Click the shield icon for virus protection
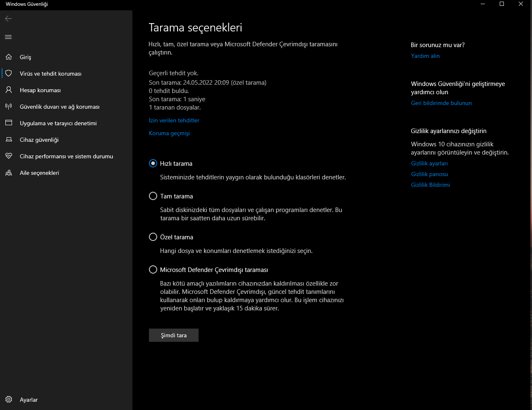The height and width of the screenshot is (410, 532). (x=9, y=74)
